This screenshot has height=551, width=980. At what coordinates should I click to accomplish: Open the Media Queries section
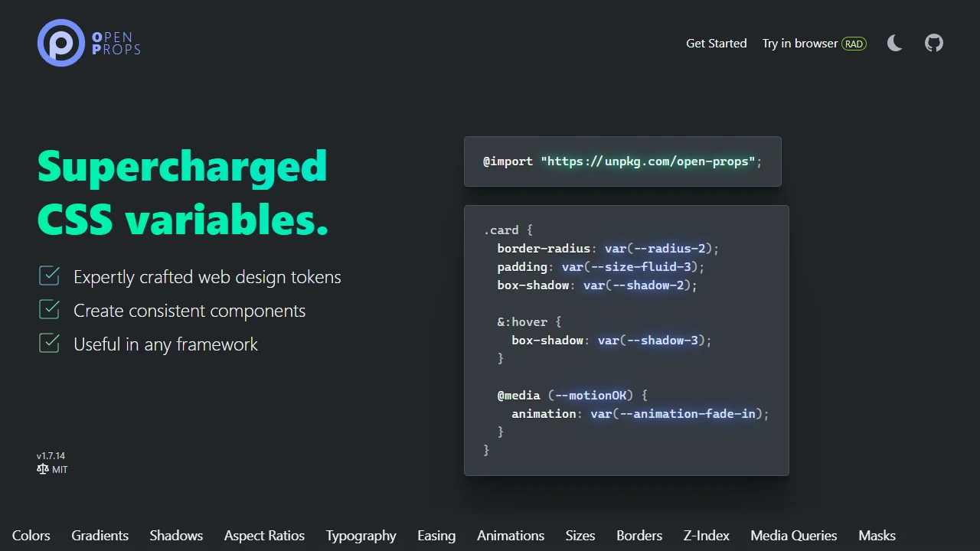(793, 535)
